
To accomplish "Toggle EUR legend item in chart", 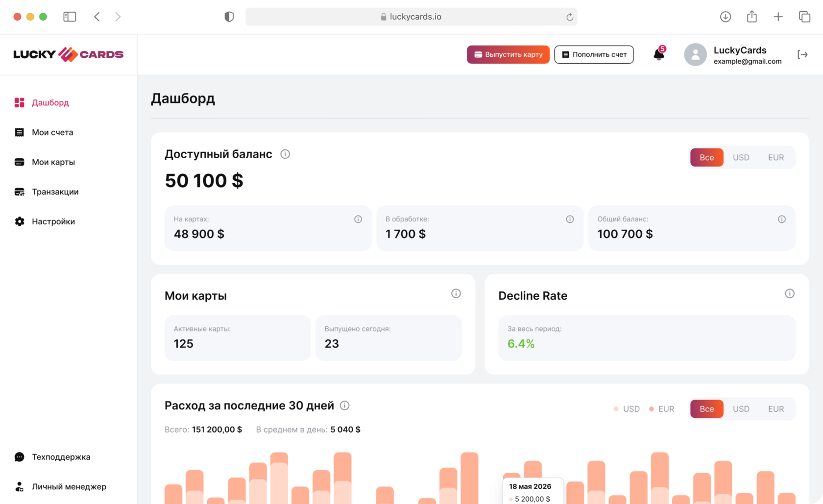I will coord(662,409).
